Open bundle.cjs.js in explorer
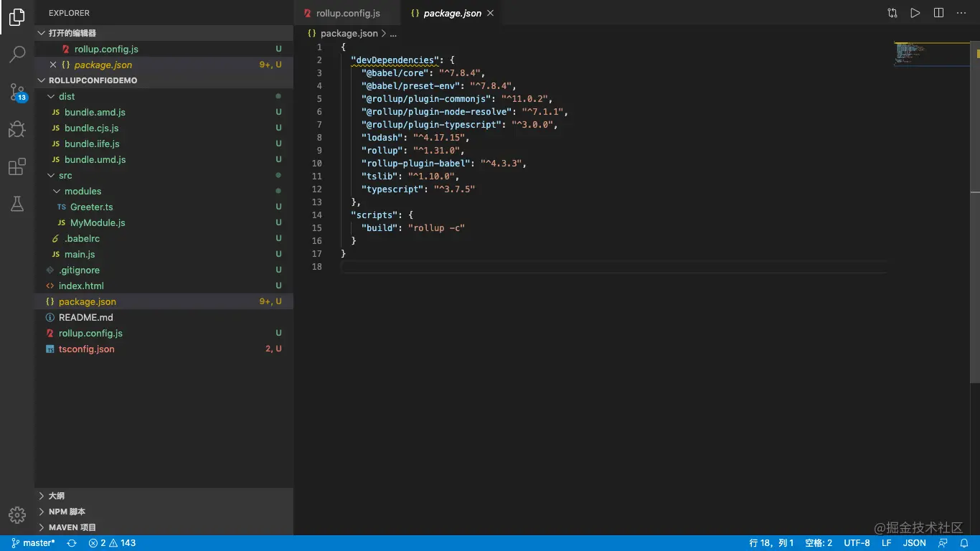 (x=164, y=128)
